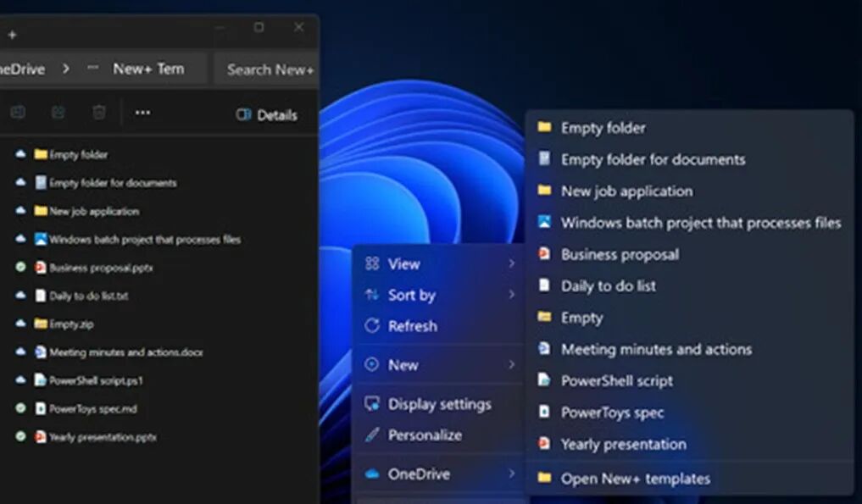Choose Daily to do list template
The height and width of the screenshot is (504, 862).
[689, 285]
